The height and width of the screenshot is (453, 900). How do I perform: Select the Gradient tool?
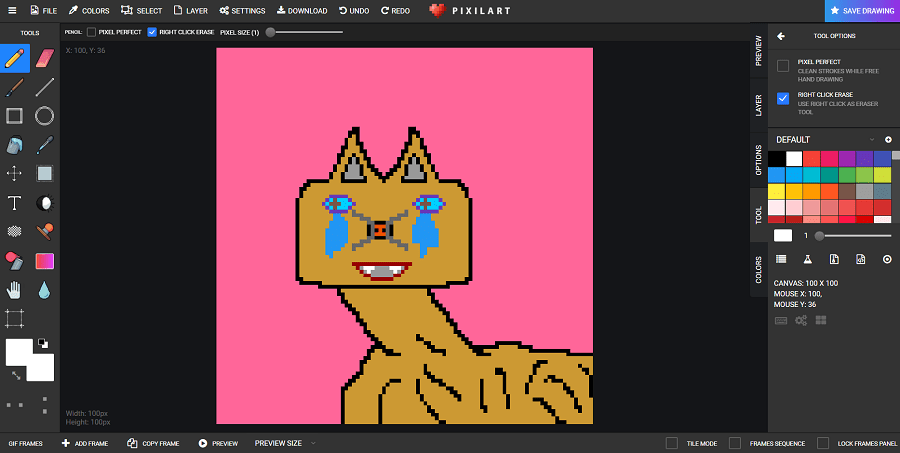[45, 261]
